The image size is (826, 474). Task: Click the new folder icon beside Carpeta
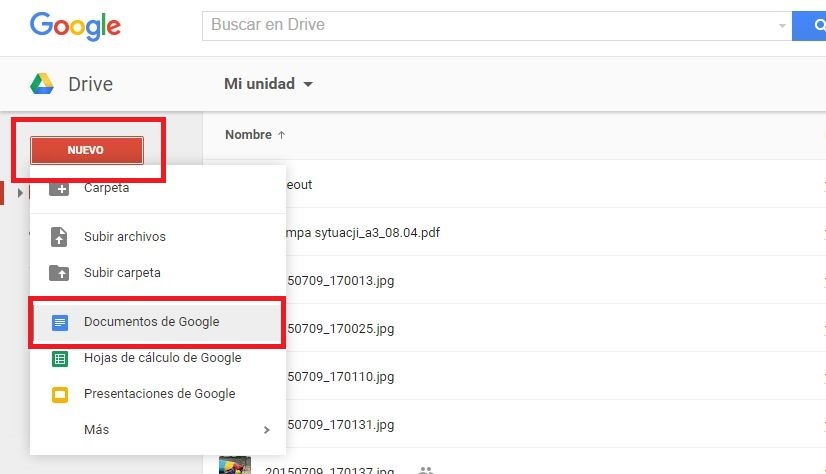(x=59, y=189)
